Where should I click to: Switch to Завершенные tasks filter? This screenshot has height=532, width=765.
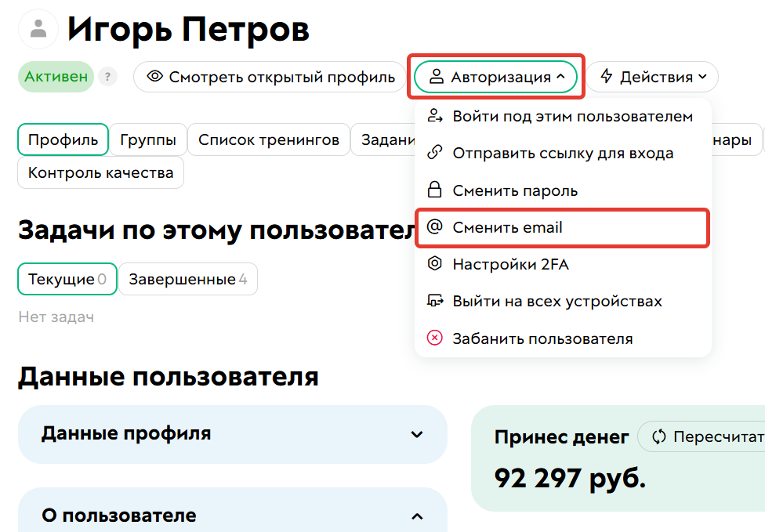(188, 279)
